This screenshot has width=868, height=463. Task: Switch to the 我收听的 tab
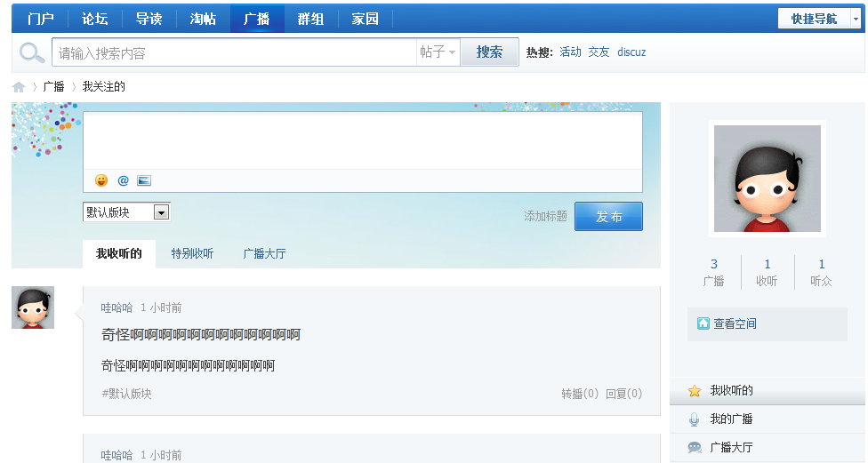pos(119,254)
